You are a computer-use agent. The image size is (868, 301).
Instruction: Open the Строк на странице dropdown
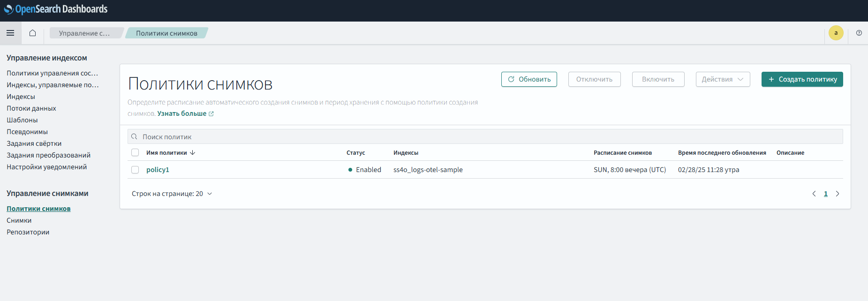tap(172, 194)
